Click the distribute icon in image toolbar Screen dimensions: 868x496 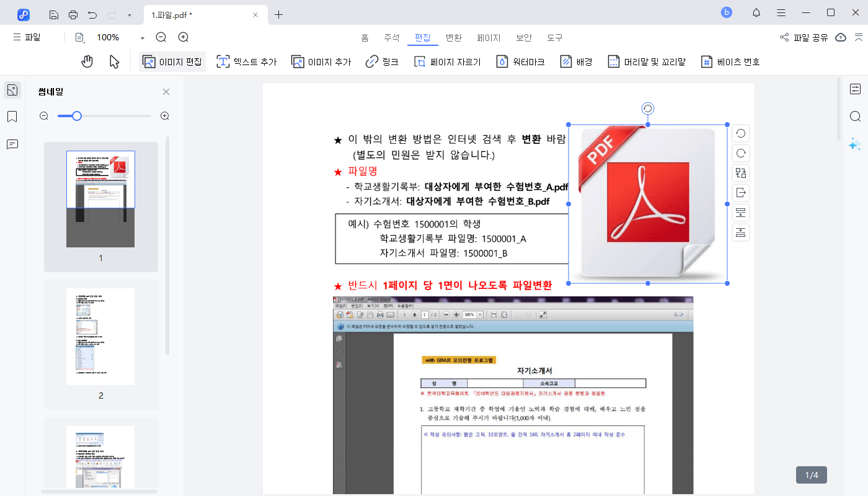pyautogui.click(x=740, y=232)
